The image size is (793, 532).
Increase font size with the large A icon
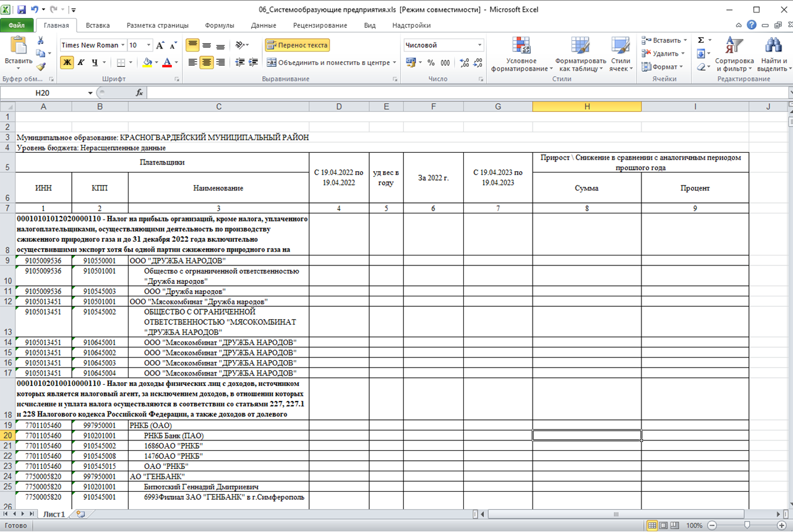point(160,45)
